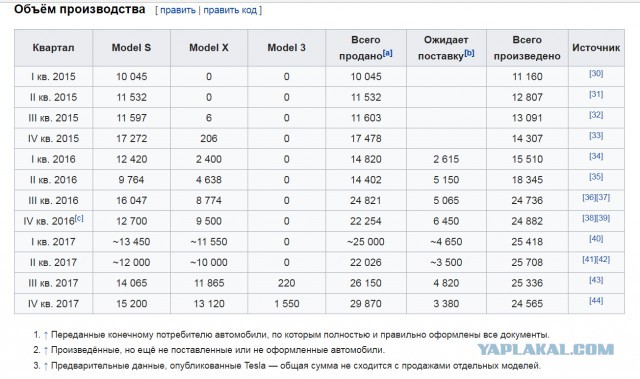Image resolution: width=640 pixels, height=379 pixels.
Task: Select row label 'III кв. 2015'
Action: tap(53, 118)
